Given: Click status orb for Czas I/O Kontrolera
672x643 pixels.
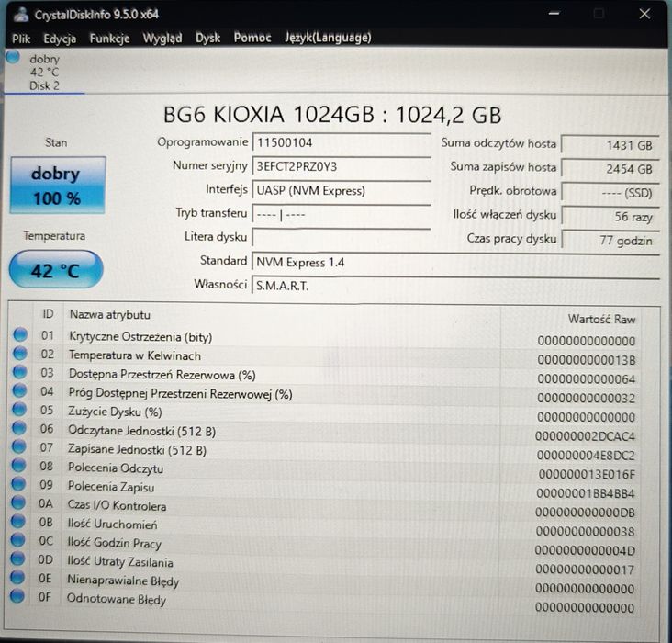Looking at the screenshot, I should click(x=18, y=502).
